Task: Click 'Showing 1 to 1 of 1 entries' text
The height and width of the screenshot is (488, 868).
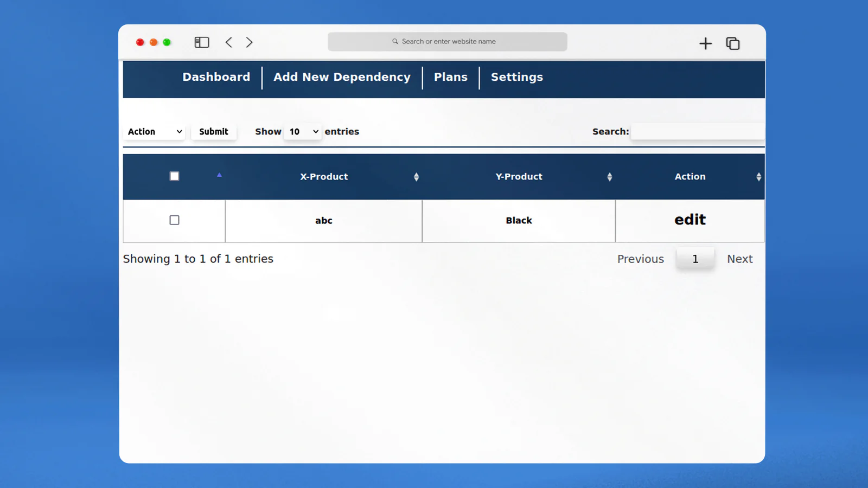Action: tap(198, 259)
